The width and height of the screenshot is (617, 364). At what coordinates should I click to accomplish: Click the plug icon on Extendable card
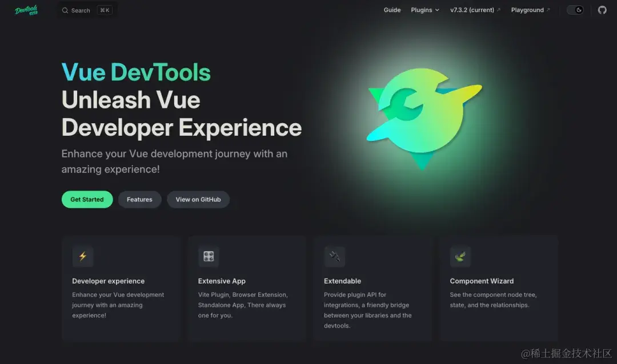[334, 256]
